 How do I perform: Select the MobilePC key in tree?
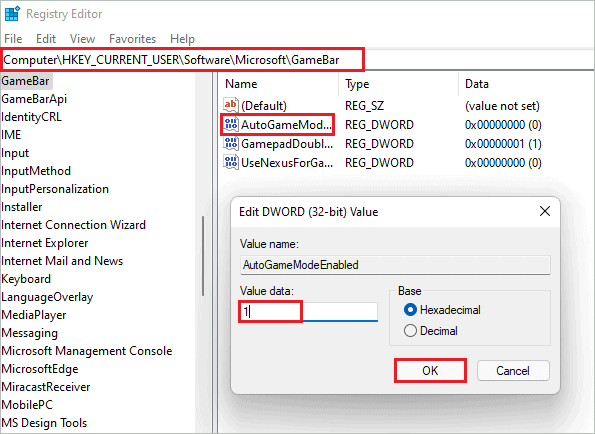point(27,405)
